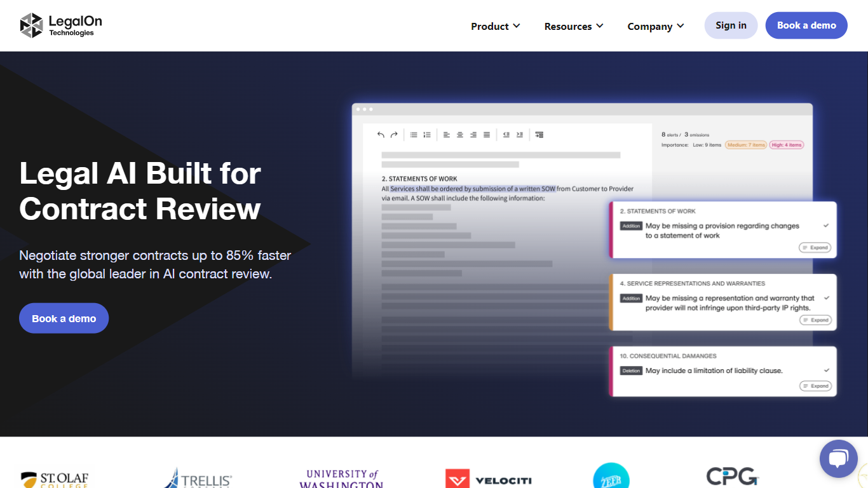Click the St. Olaf College logo
868x488 pixels.
tap(55, 479)
